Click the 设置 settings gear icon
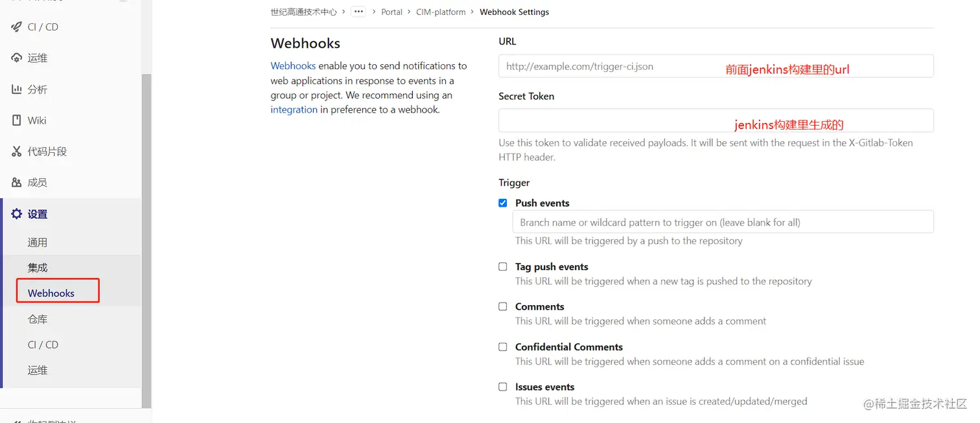This screenshot has height=423, width=980. coord(17,214)
